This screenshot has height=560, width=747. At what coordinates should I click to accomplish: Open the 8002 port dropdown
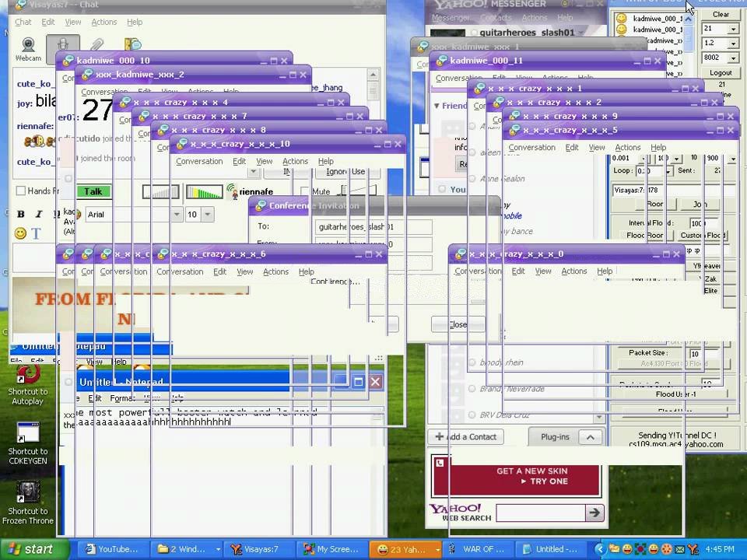pyautogui.click(x=733, y=58)
